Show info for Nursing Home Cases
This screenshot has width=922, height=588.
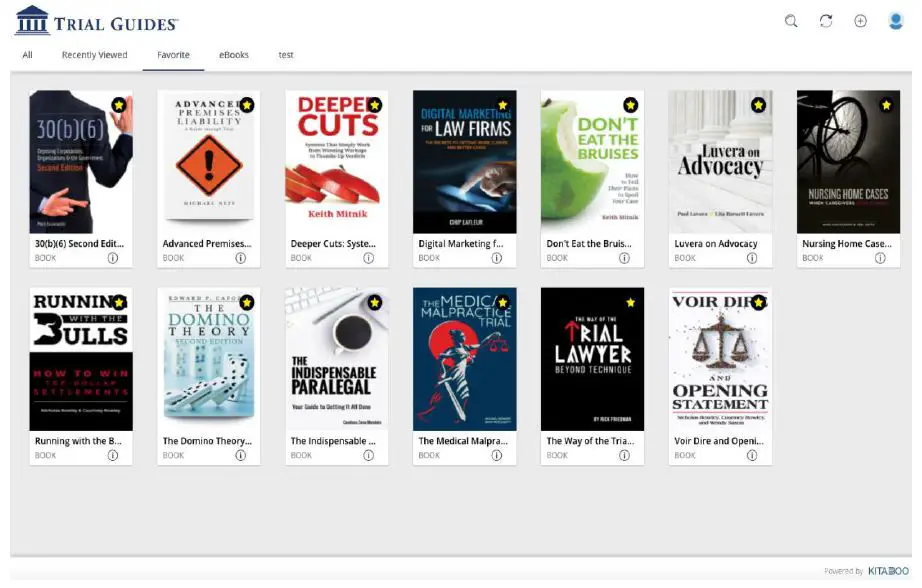[880, 258]
